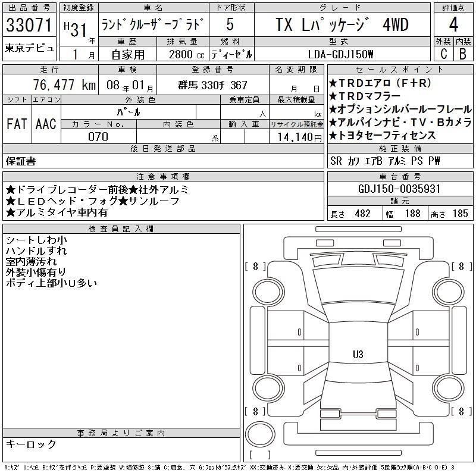
Task: Click the exterior grade C
Action: point(444,54)
